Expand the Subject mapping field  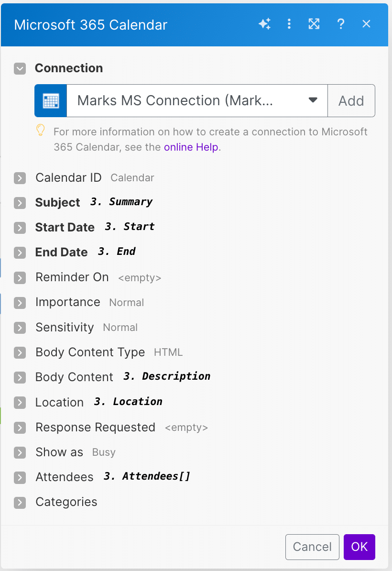click(20, 203)
